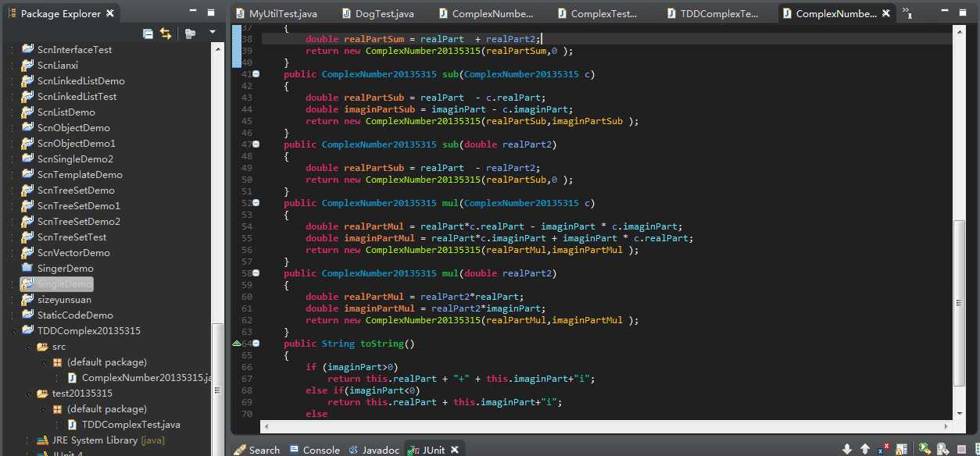Switch to MyUtilTest.java tab

(278, 13)
